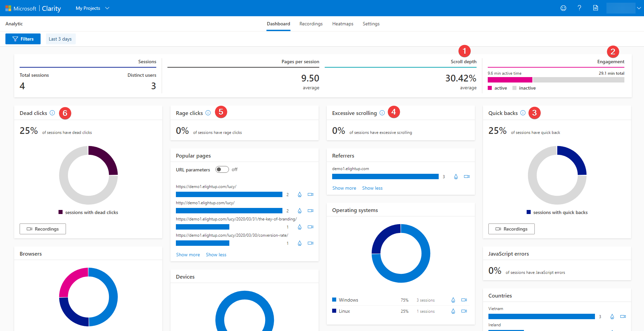Turn on the URL parameters toggle

click(222, 169)
